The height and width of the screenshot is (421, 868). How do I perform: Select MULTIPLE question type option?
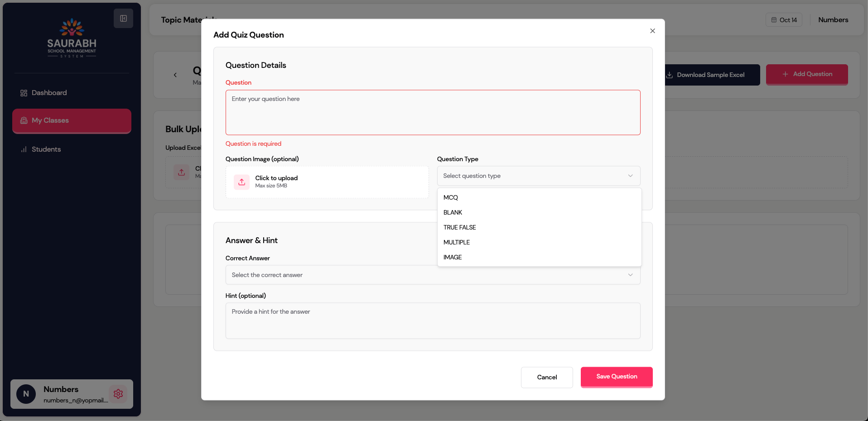(x=456, y=242)
